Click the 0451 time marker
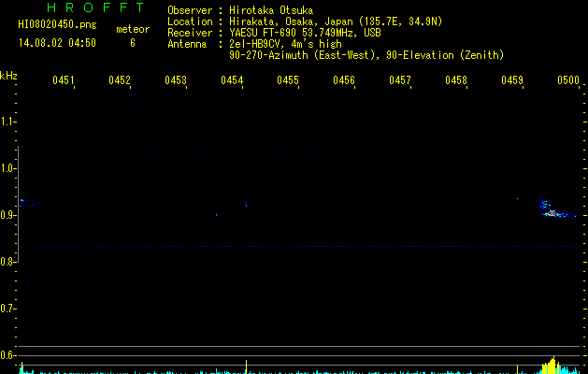Viewport: 588px width, 374px height. (63, 80)
